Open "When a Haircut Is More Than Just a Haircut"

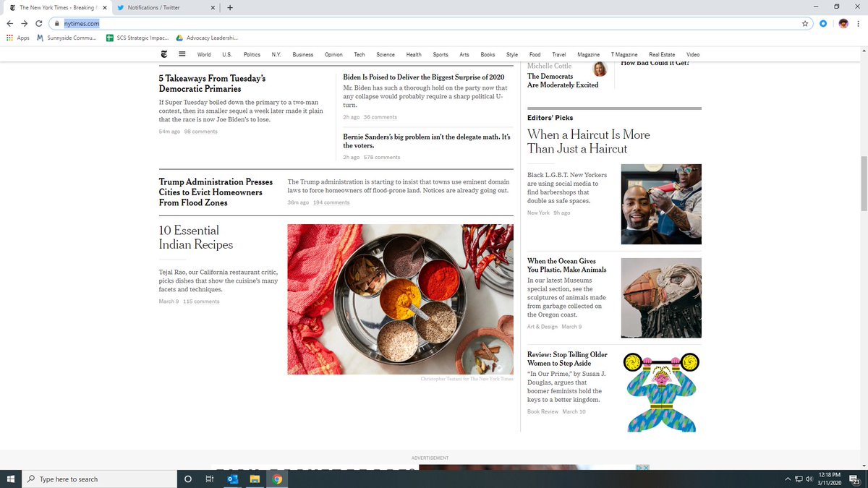(x=588, y=142)
